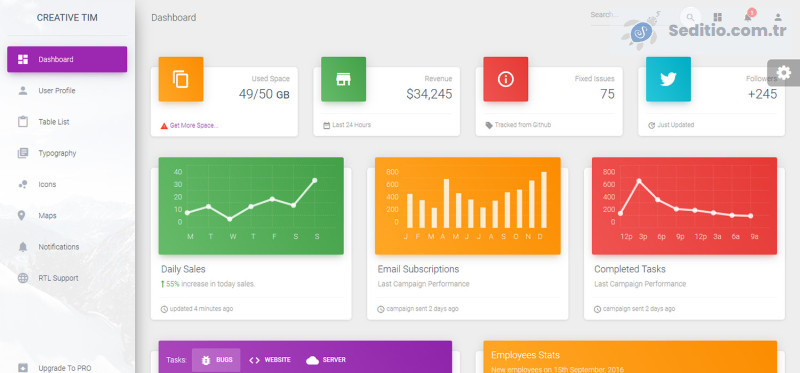The width and height of the screenshot is (800, 373).
Task: Click the dashboard grid icon in sidebar
Action: coord(22,59)
